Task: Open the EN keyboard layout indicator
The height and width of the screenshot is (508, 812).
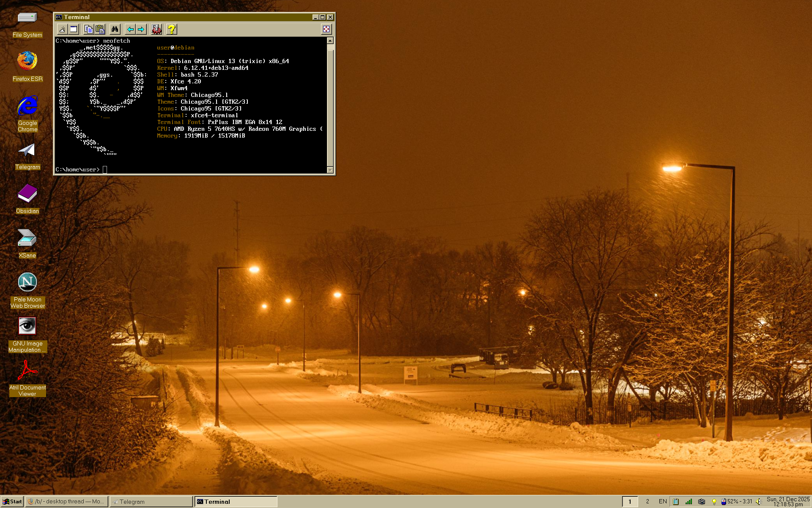Action: (663, 502)
